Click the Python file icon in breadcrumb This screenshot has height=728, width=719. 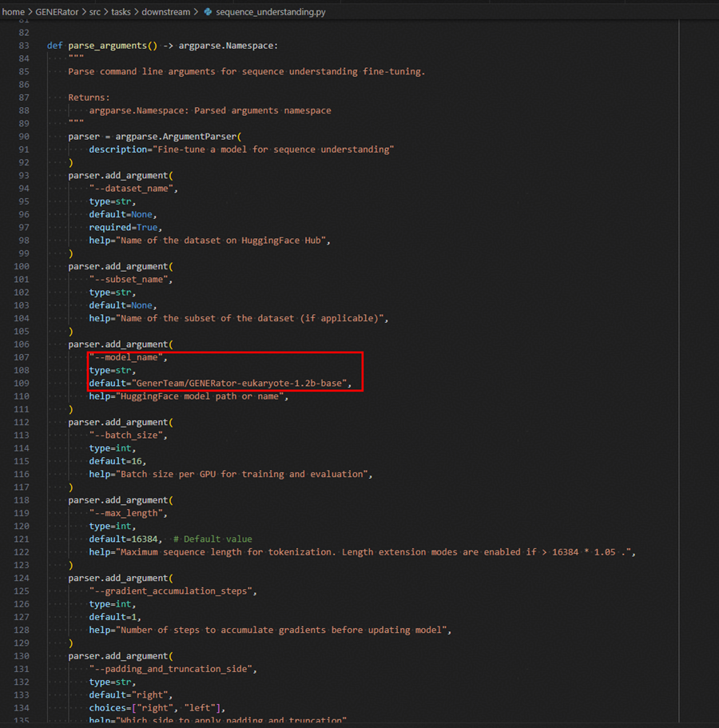208,12
